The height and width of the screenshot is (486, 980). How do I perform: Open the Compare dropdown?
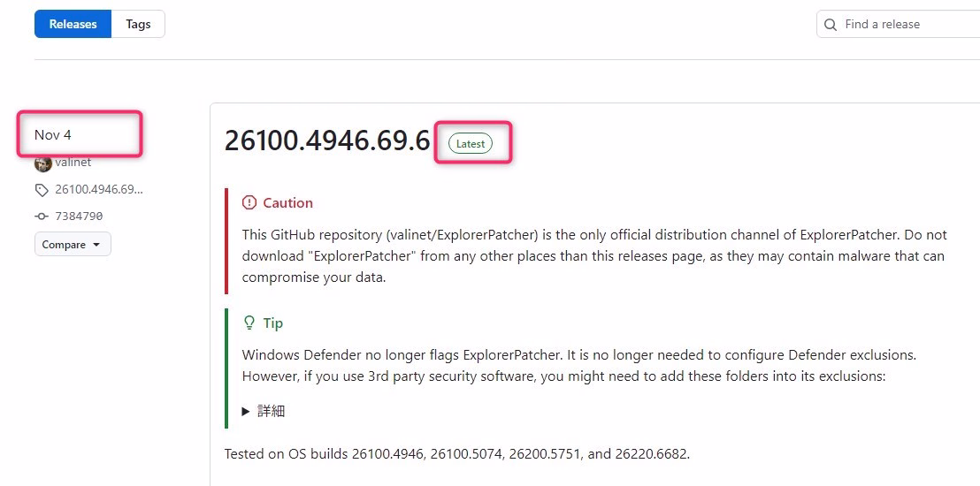(73, 245)
